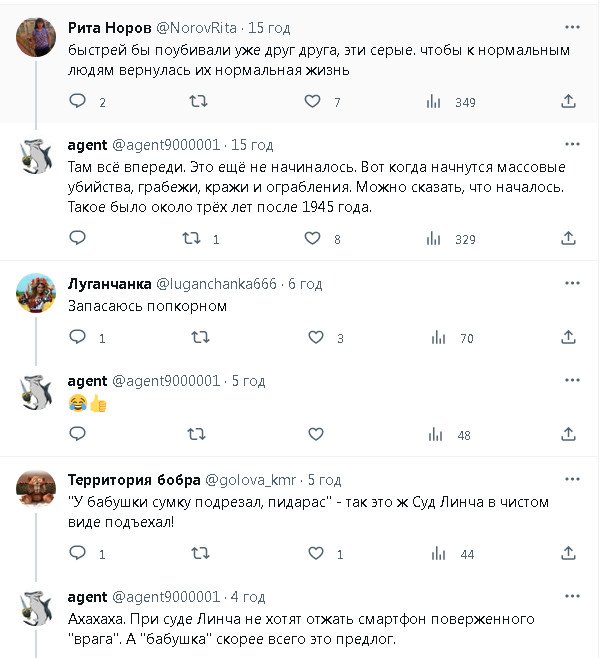
Task: Retweet Рита Норов's tweet
Action: [197, 101]
